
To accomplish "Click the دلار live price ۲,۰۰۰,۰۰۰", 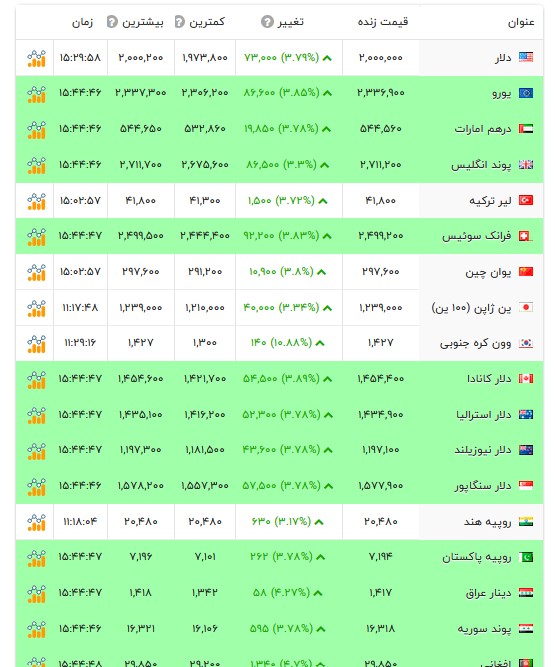I will coord(381,58).
